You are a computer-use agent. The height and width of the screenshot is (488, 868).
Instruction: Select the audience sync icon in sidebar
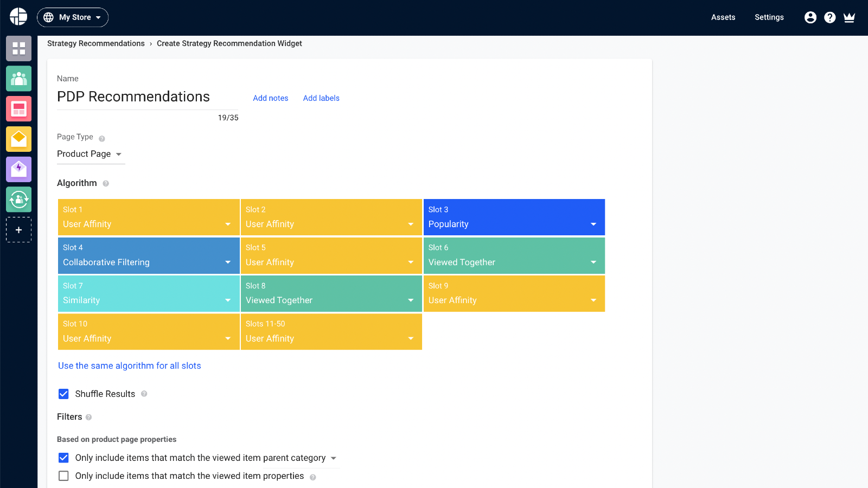[18, 199]
